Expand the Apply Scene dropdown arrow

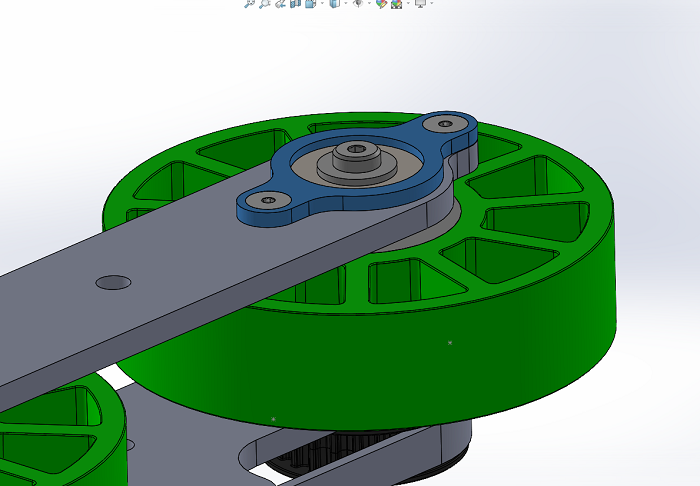408,3
